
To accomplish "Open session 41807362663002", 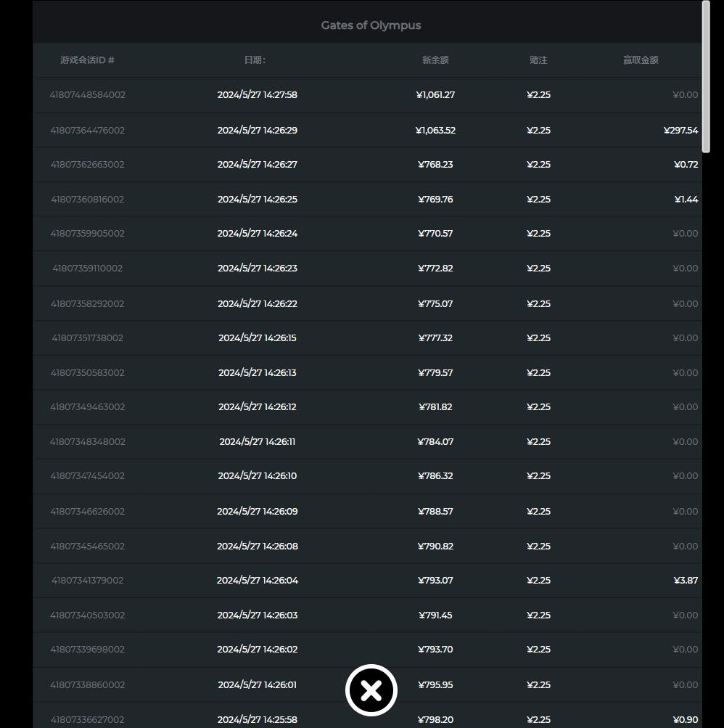I will coord(88,164).
